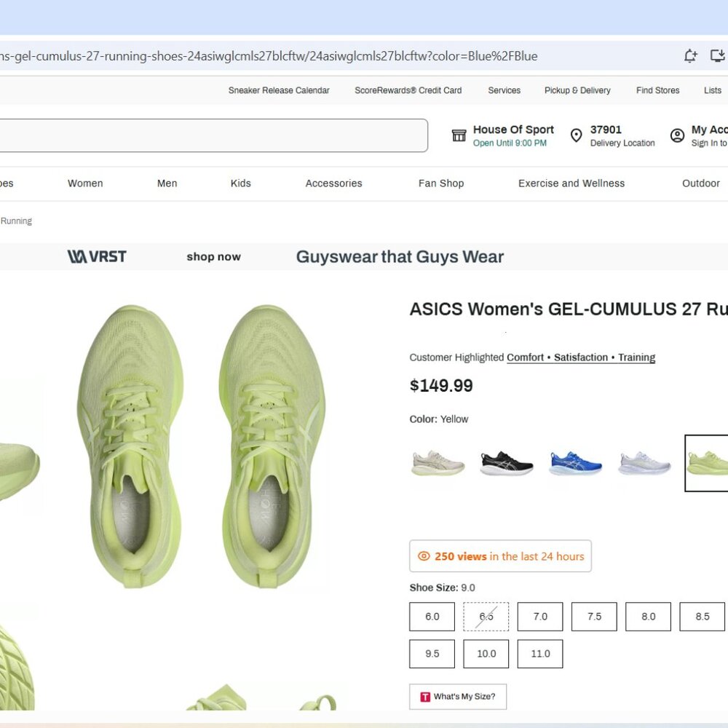Click the location pin icon beside 37901
Screen dimensions: 728x728
pyautogui.click(x=576, y=135)
